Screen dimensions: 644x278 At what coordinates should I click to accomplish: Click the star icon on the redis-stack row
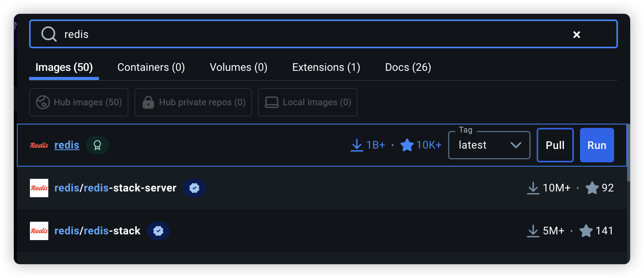pos(586,231)
